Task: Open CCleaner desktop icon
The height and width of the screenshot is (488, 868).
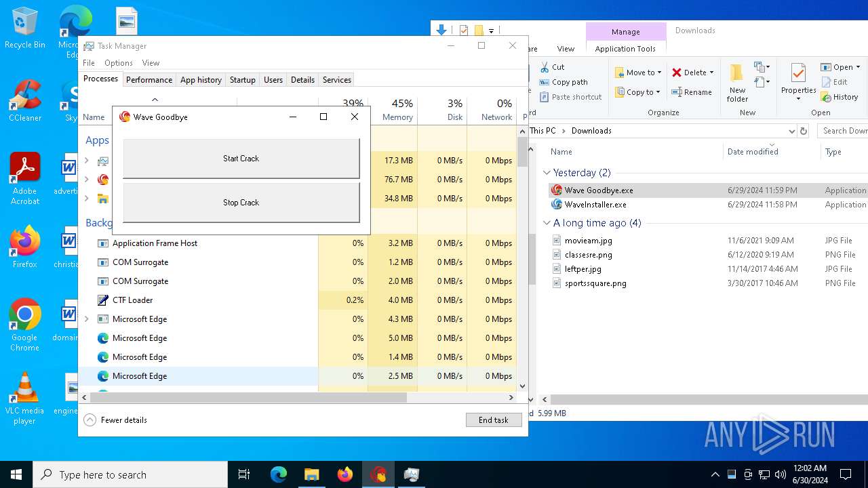Action: click(25, 102)
